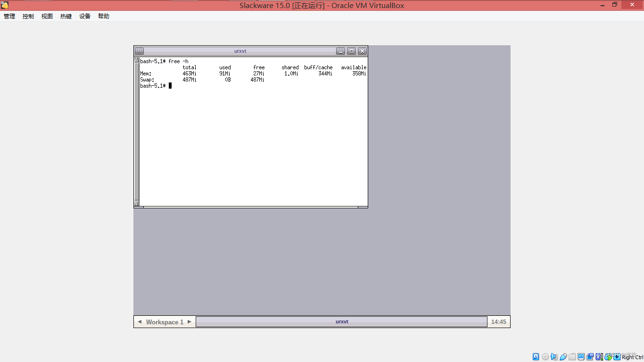644x362 pixels.
Task: Click the CPU virtualization V indicator
Action: pos(598,357)
